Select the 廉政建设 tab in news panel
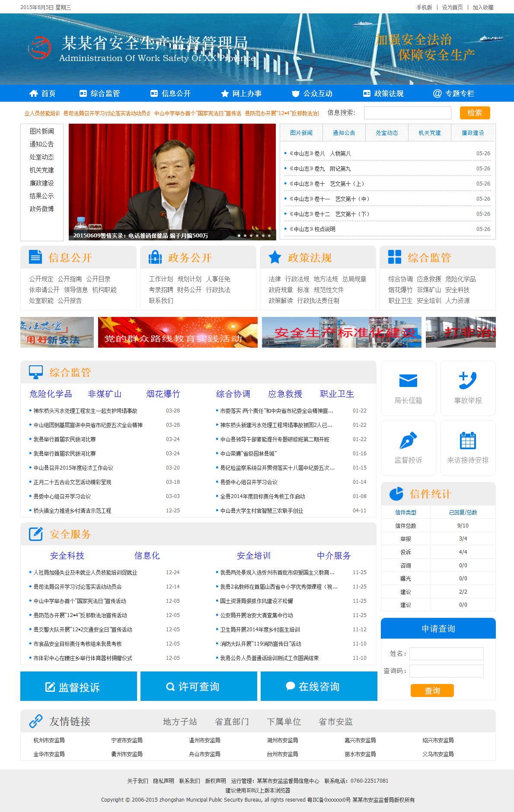This screenshot has height=812, width=514. [472, 133]
